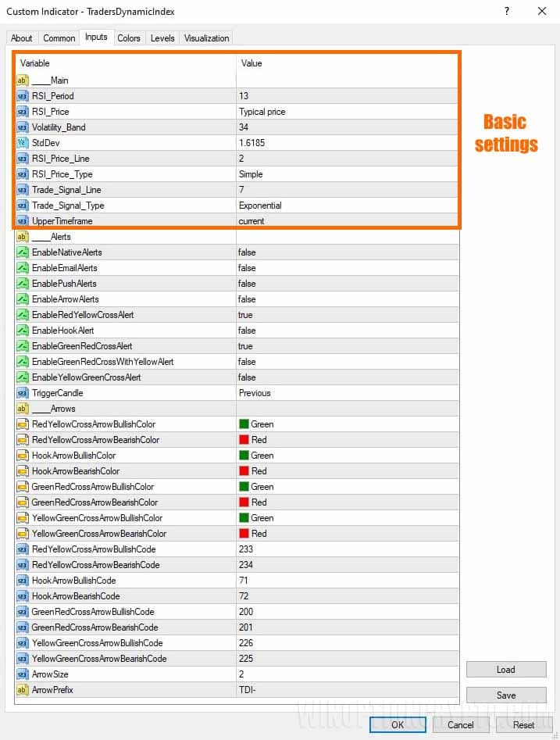Click the EnableEmailAlerts boolean icon
The image size is (560, 740).
22,268
